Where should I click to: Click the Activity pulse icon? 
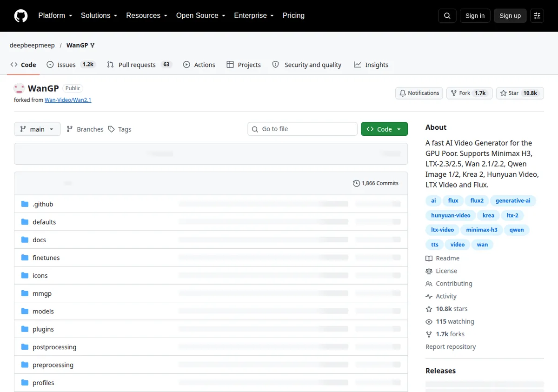(x=429, y=296)
